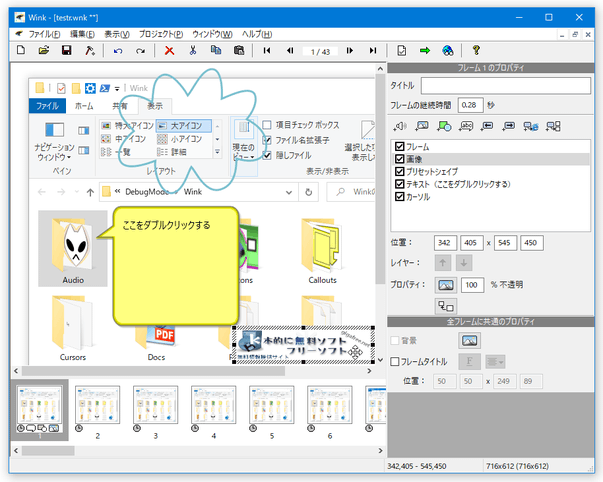The height and width of the screenshot is (482, 603).
Task: Click the frame duration field showing 0.28
Action: coord(470,105)
